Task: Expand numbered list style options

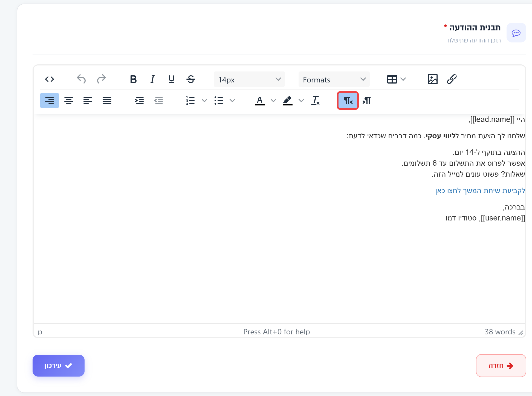Action: [x=204, y=101]
